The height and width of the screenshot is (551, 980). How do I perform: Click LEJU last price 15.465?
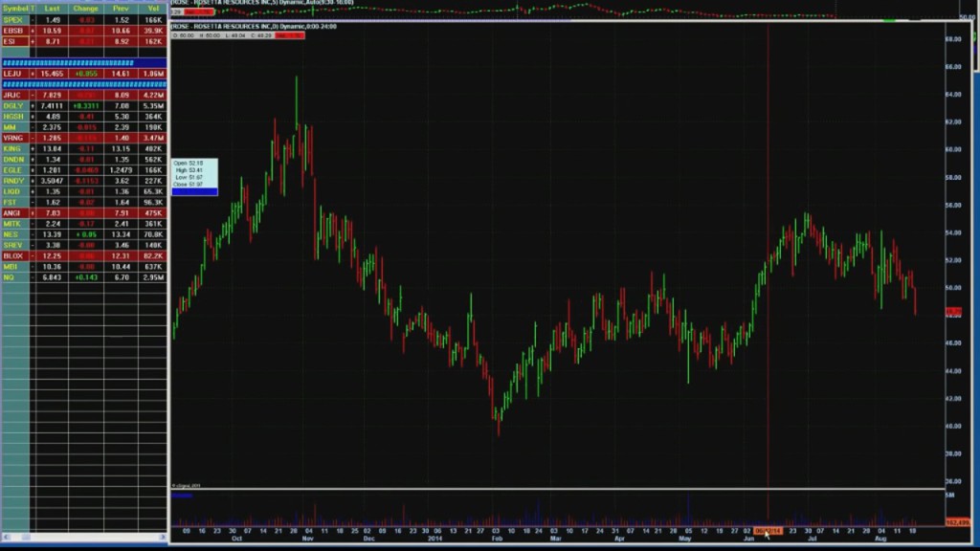point(52,74)
